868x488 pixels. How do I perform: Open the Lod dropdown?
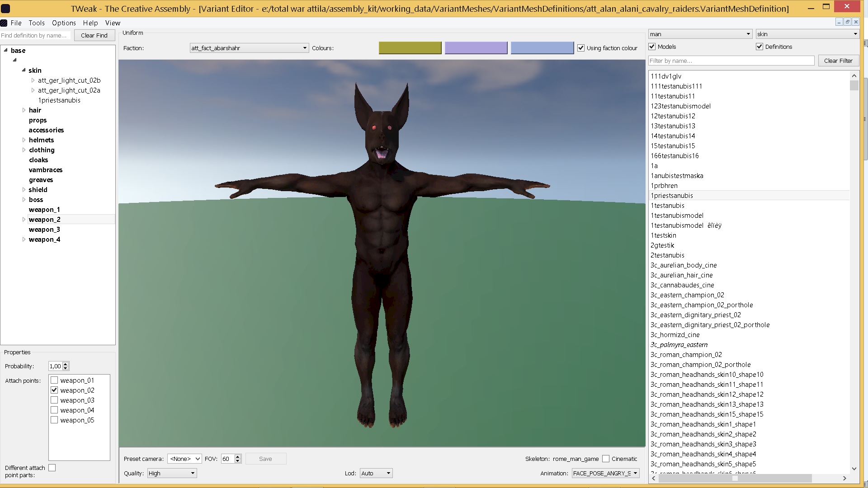click(x=376, y=473)
